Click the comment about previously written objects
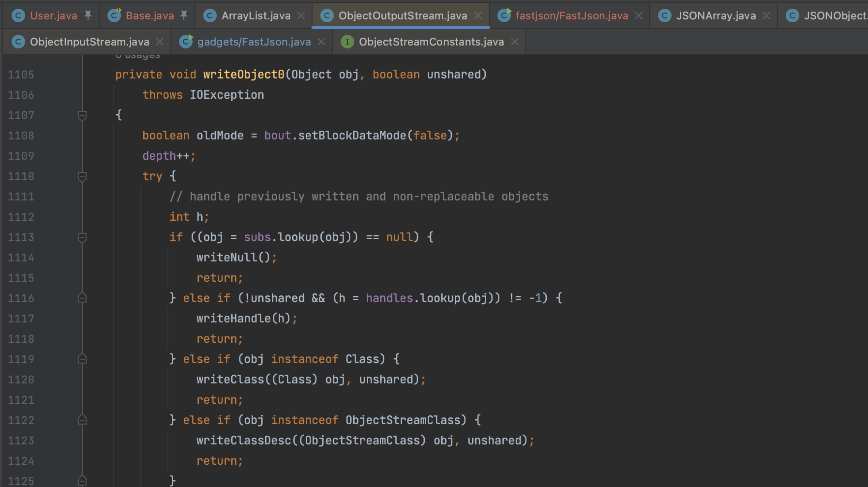The width and height of the screenshot is (868, 487). tap(359, 197)
